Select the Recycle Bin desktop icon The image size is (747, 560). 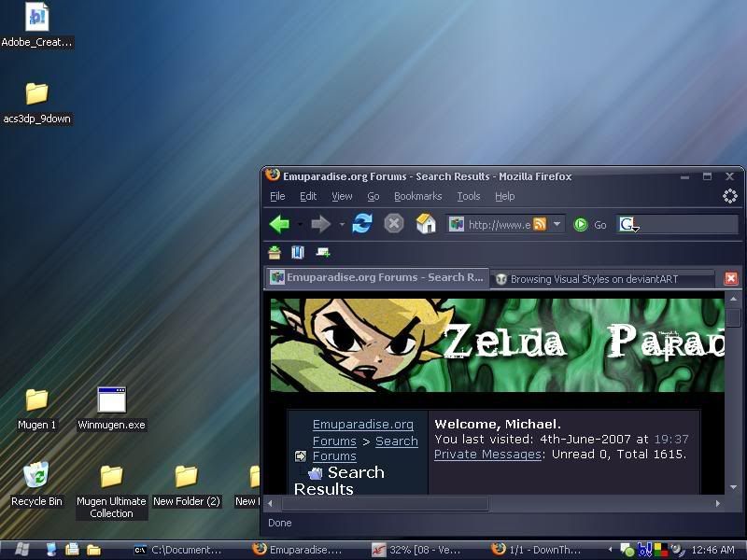tap(36, 484)
